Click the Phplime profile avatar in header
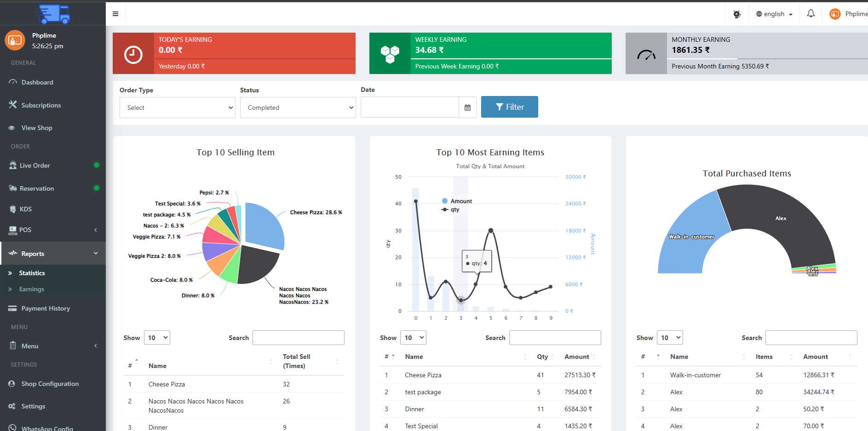Viewport: 868px width, 431px height. [x=834, y=14]
